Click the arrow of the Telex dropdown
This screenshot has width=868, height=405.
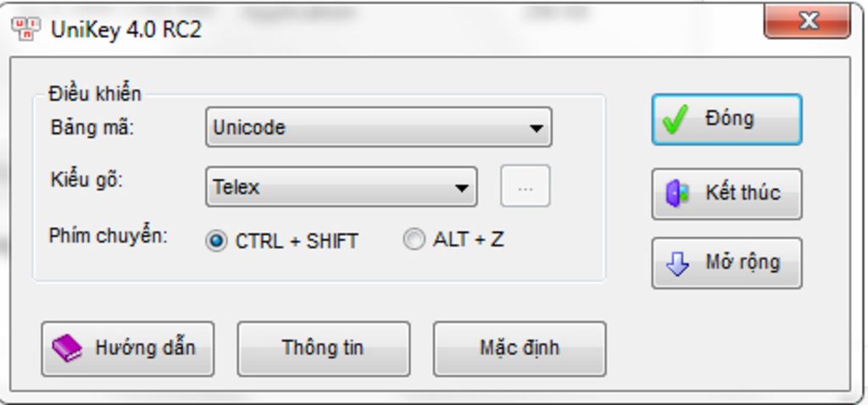pyautogui.click(x=461, y=187)
